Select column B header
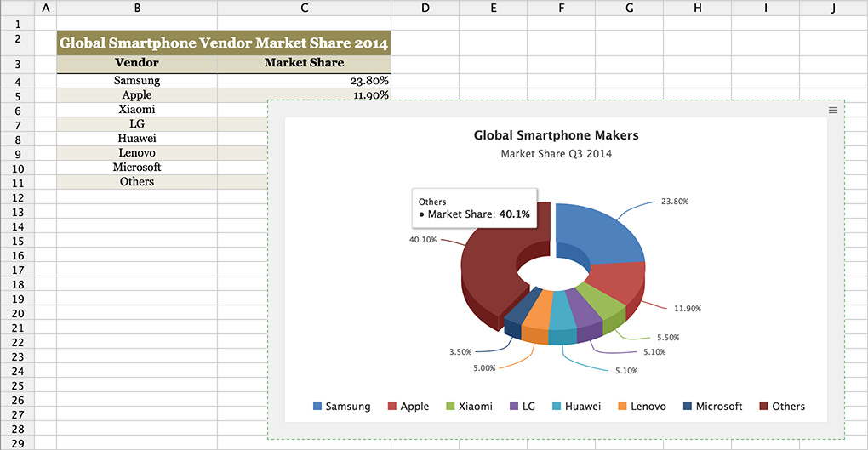This screenshot has width=868, height=450. coord(137,8)
